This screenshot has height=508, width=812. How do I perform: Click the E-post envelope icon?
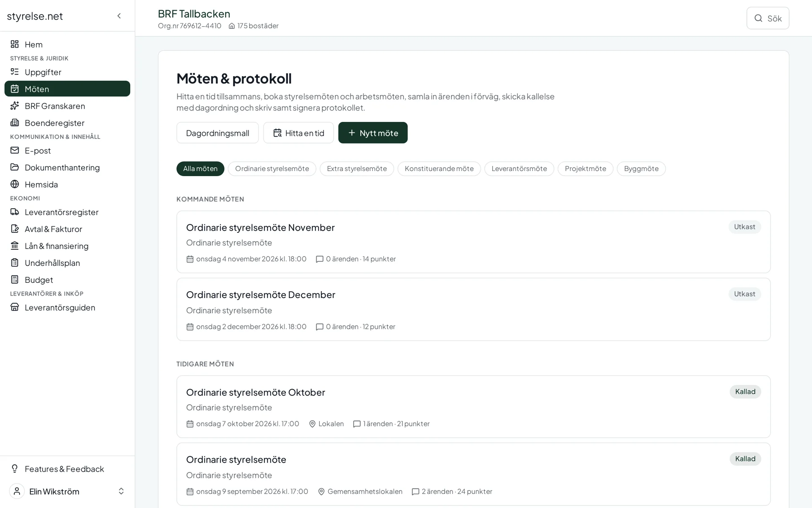tap(15, 150)
